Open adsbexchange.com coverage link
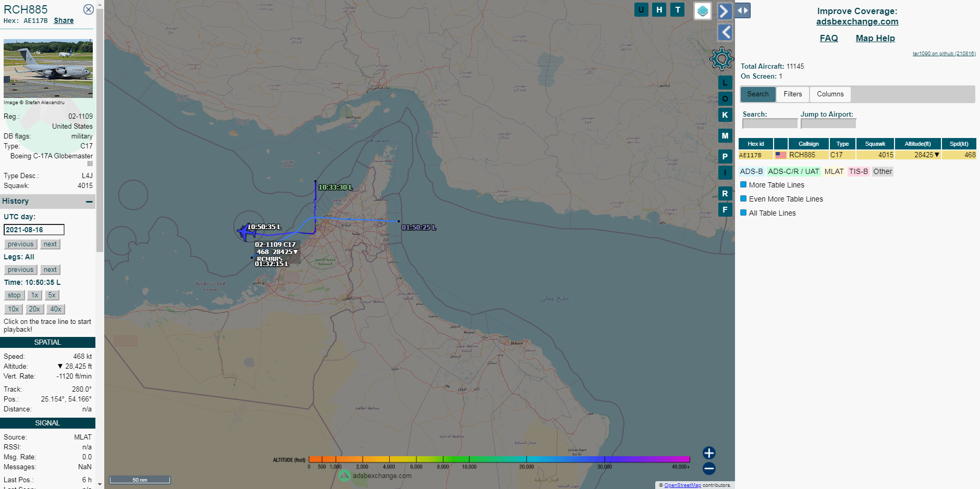This screenshot has height=489, width=980. pos(857,22)
